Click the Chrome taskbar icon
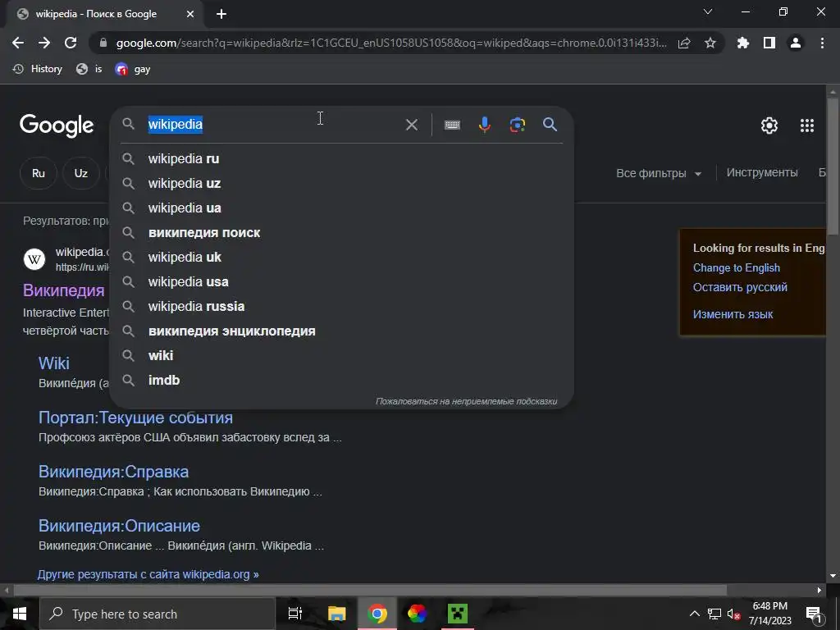The width and height of the screenshot is (840, 630). (377, 614)
